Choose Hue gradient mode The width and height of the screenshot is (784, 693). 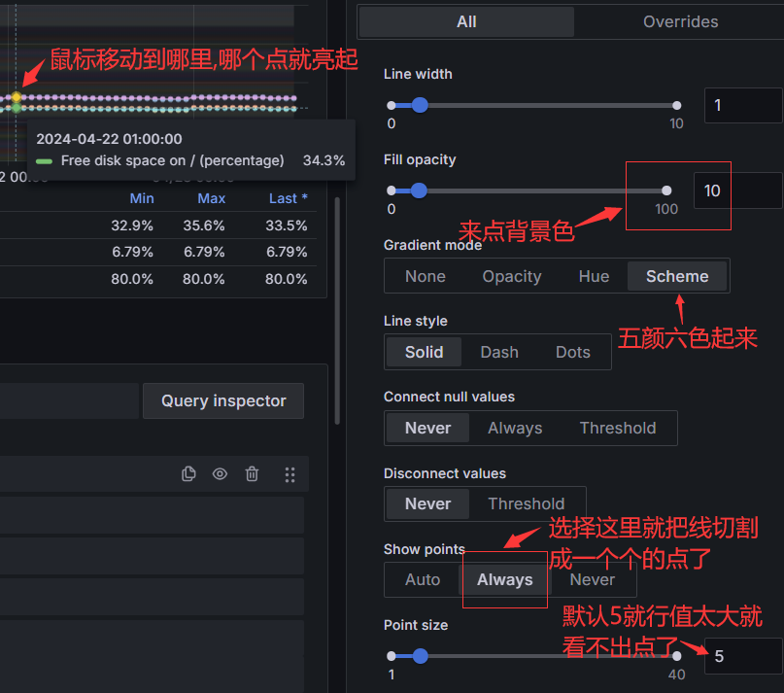[594, 276]
